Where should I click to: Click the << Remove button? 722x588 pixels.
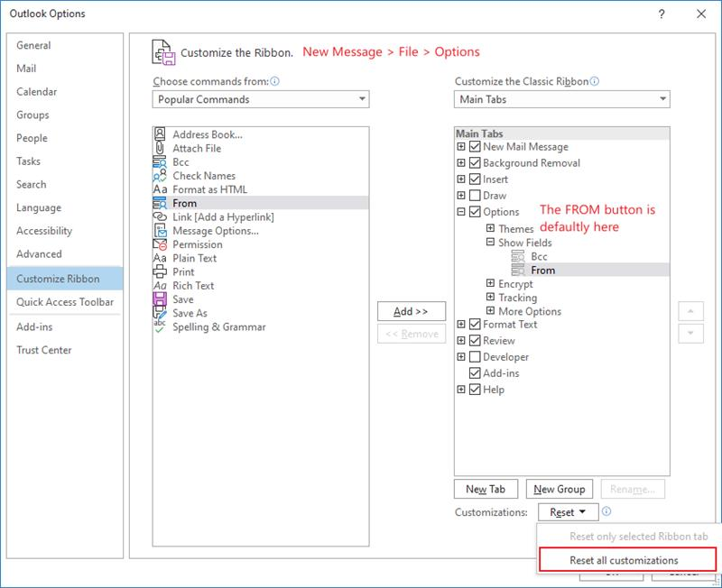pos(412,334)
